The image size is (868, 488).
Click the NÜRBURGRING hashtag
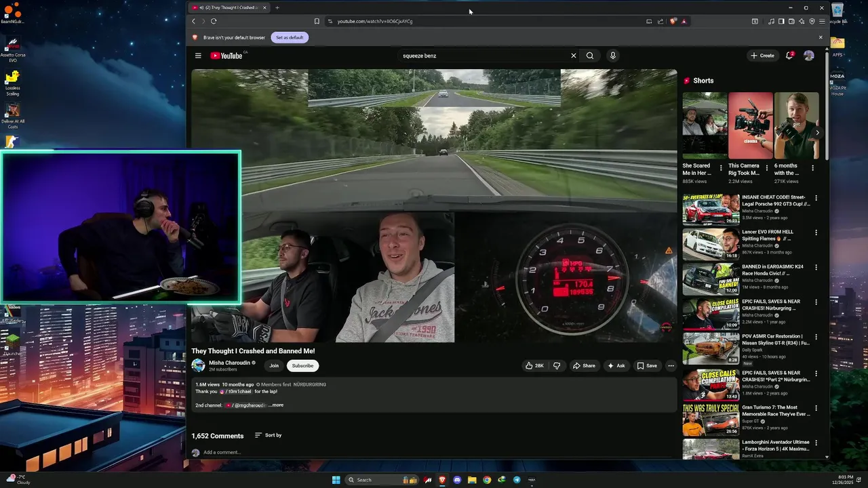[310, 384]
